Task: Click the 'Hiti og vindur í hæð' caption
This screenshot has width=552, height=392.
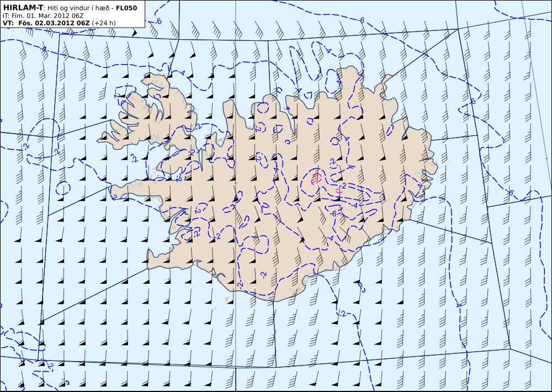Action: tap(77, 8)
